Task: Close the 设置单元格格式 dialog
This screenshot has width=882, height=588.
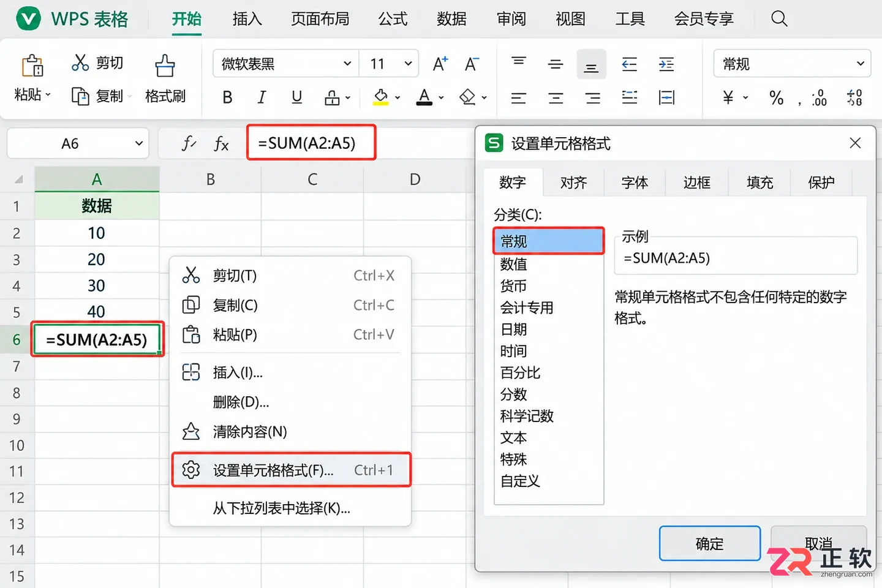Action: 856,143
